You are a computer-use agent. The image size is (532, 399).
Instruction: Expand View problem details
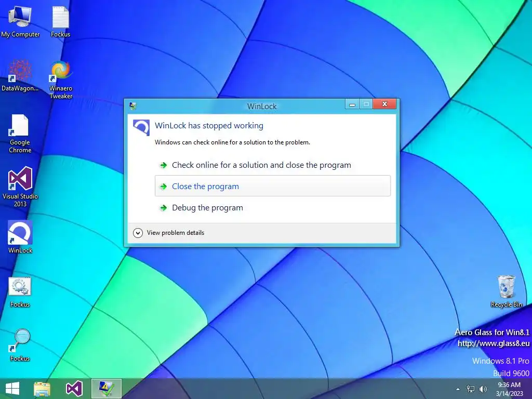tap(169, 233)
